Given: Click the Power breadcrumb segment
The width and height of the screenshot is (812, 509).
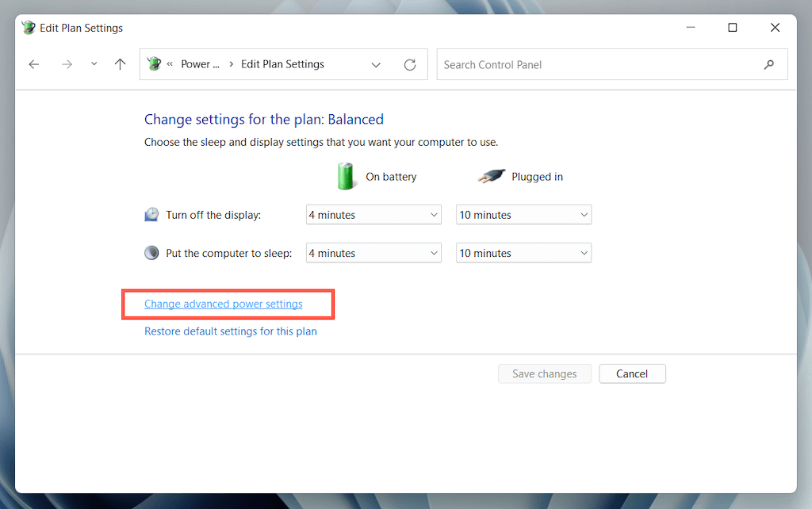Looking at the screenshot, I should click(x=200, y=64).
